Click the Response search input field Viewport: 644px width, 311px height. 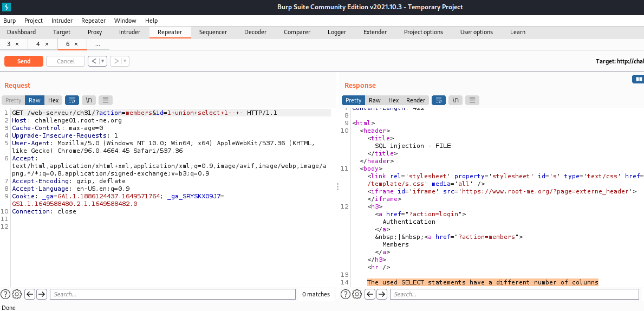coord(514,294)
